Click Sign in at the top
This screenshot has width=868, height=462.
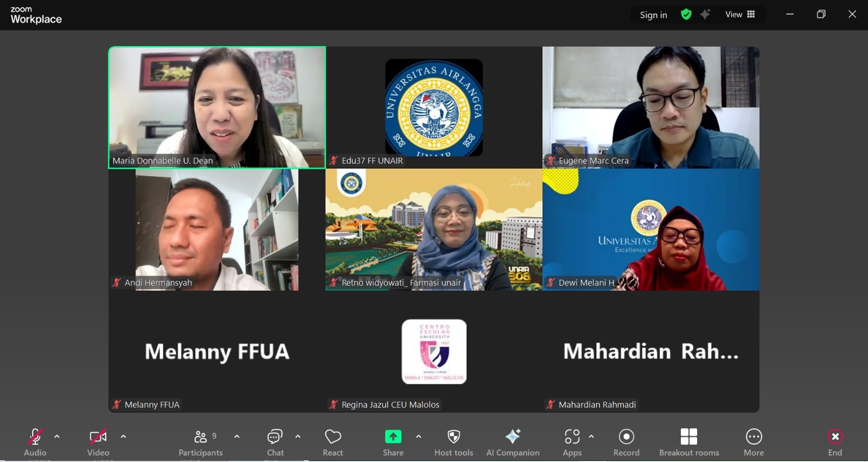point(653,15)
